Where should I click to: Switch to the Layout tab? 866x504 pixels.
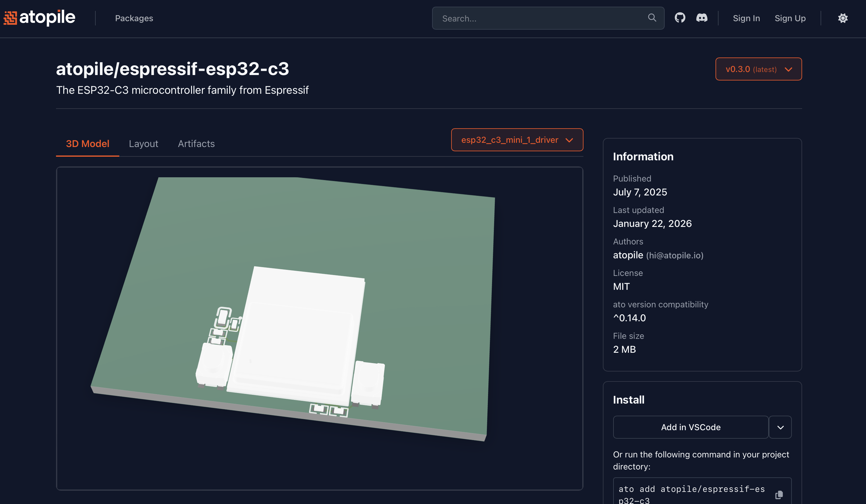(x=143, y=143)
